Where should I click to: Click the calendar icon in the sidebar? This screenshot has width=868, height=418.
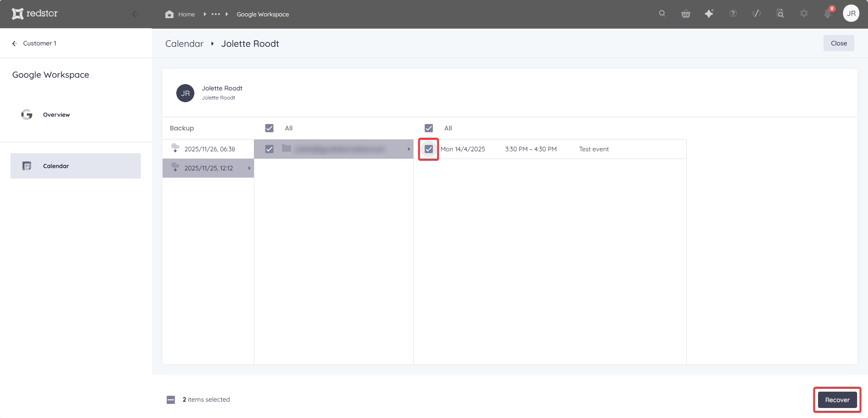[27, 166]
